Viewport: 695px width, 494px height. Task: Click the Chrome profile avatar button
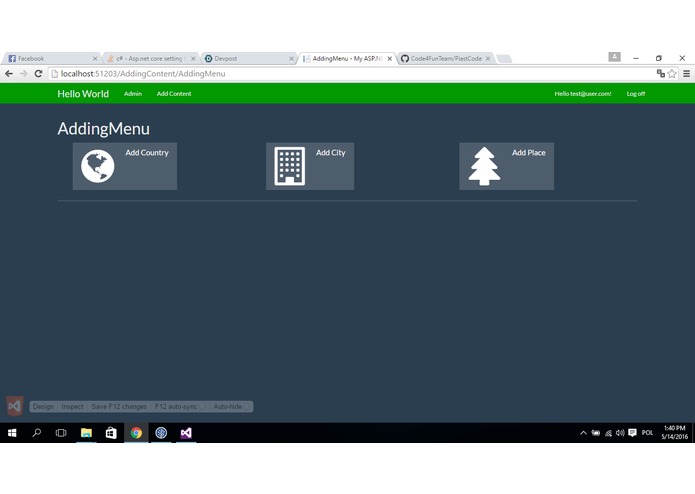614,57
